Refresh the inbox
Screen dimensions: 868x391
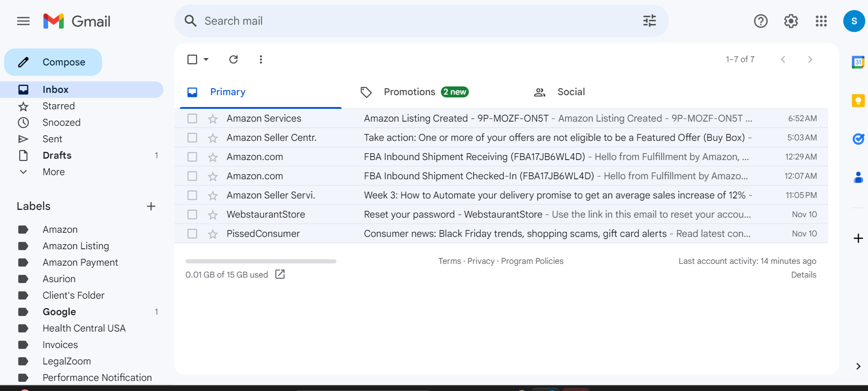click(x=233, y=59)
